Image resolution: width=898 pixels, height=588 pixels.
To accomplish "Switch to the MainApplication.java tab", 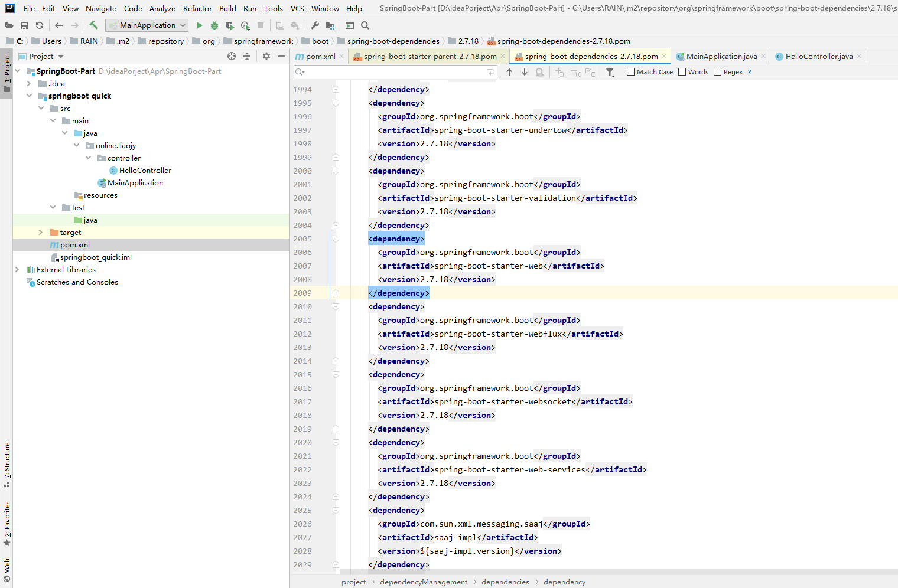I will tap(721, 56).
